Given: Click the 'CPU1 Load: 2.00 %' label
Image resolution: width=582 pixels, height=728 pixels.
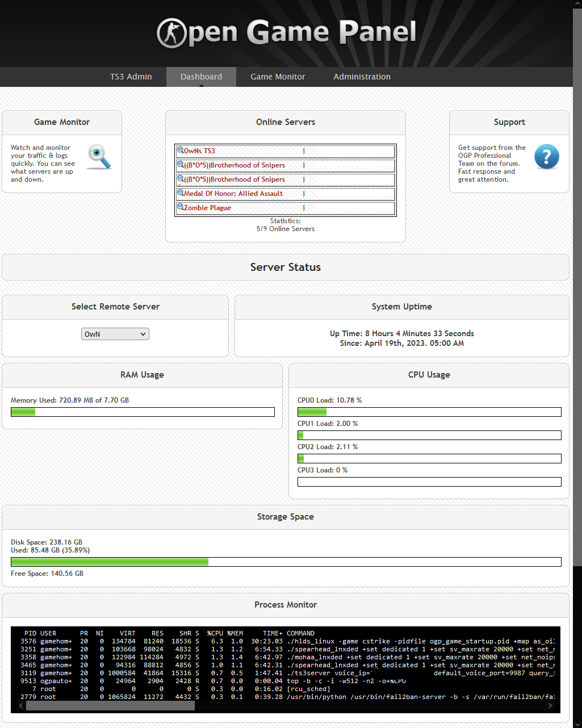Looking at the screenshot, I should (328, 424).
